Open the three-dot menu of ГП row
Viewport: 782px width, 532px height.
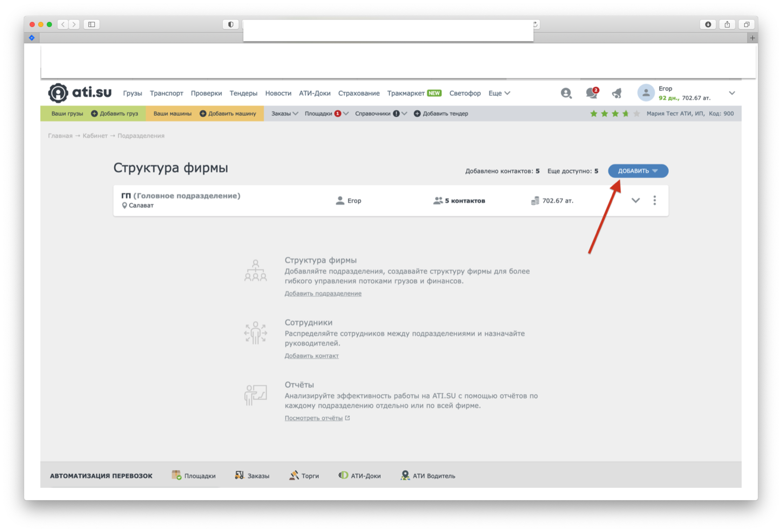pos(654,200)
